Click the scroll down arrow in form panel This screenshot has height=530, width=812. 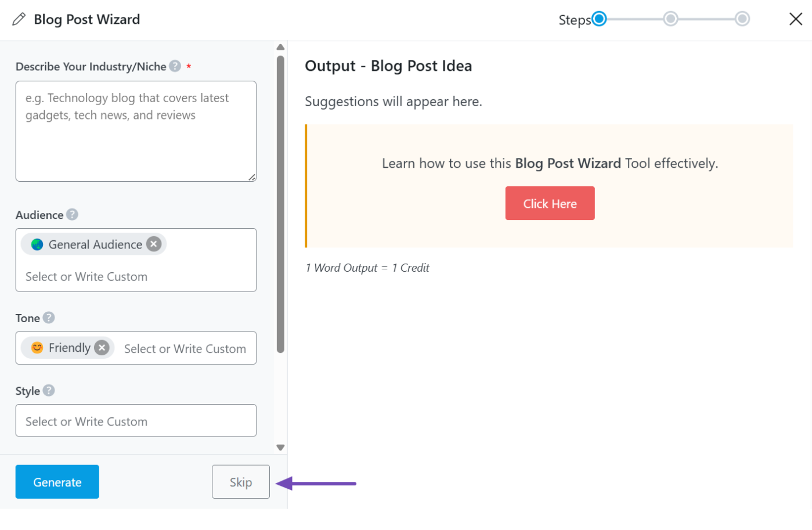point(280,448)
